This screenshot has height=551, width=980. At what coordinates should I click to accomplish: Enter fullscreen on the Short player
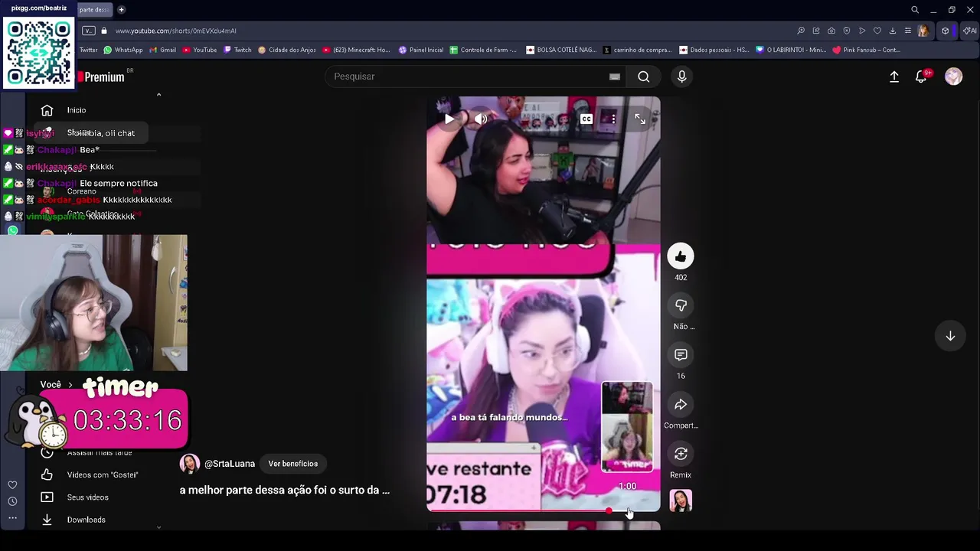tap(640, 119)
